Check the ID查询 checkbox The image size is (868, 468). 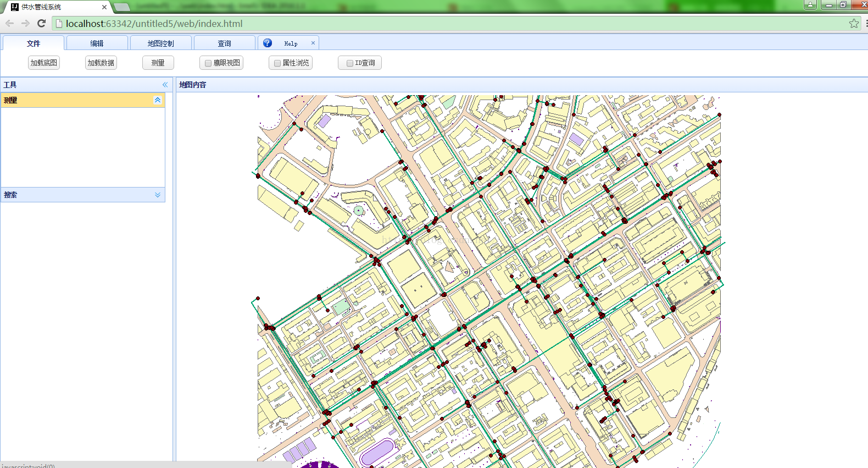(350, 63)
